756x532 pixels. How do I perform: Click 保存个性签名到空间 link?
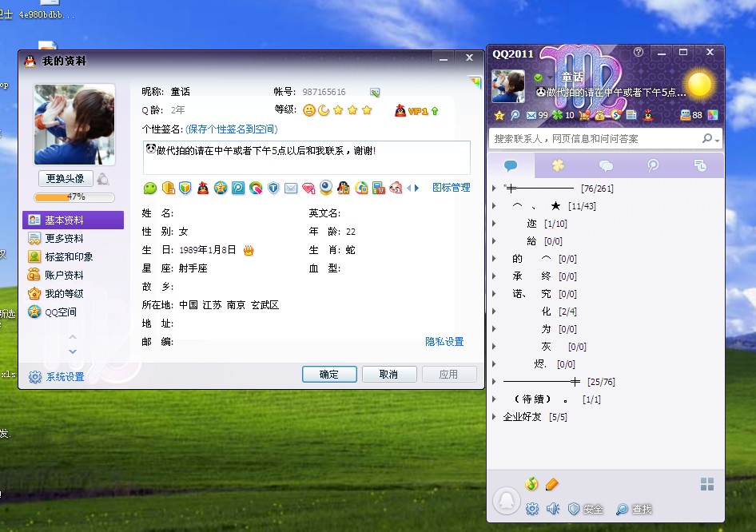(x=232, y=129)
